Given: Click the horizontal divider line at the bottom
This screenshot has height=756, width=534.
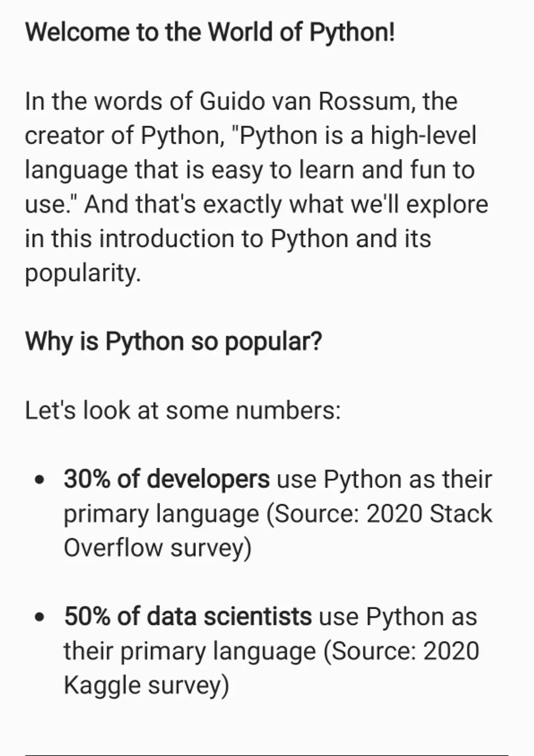Looking at the screenshot, I should [266, 755].
